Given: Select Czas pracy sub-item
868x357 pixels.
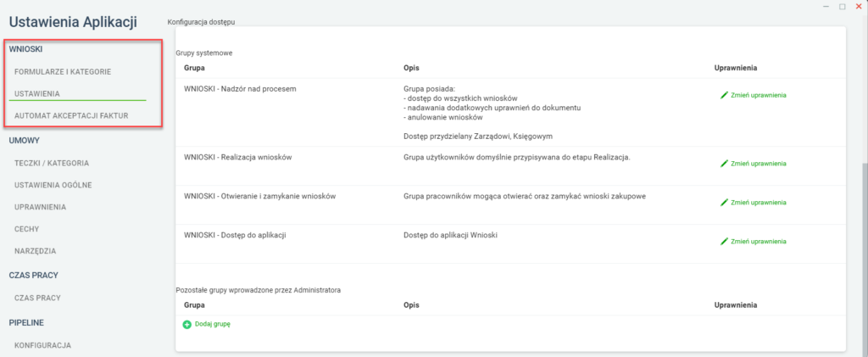Looking at the screenshot, I should (37, 298).
